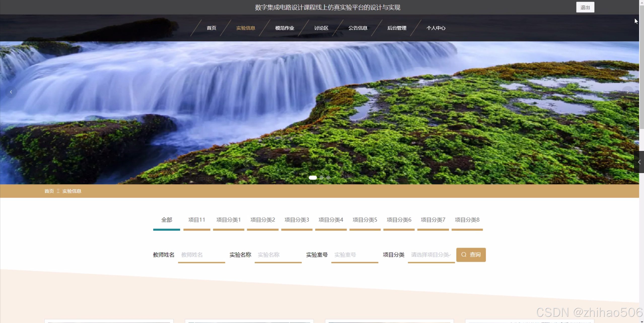This screenshot has width=644, height=323.
Task: Open 后台管理 navigation link
Action: (397, 28)
